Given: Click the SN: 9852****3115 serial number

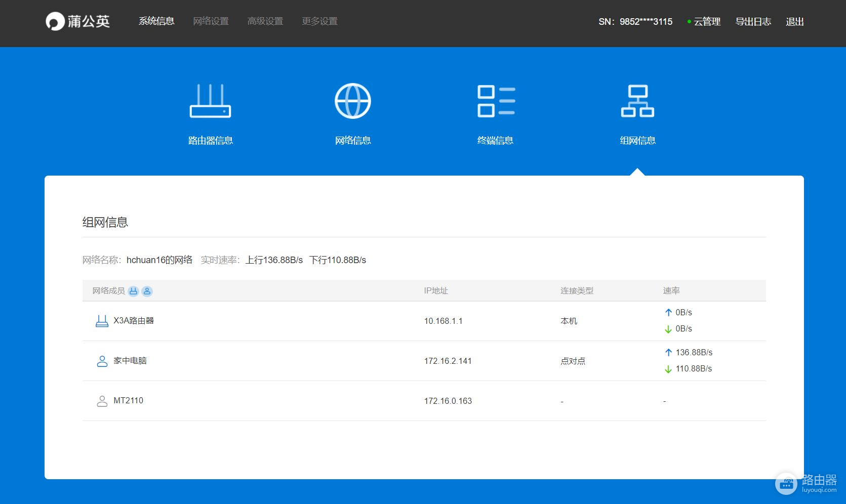Looking at the screenshot, I should click(635, 22).
